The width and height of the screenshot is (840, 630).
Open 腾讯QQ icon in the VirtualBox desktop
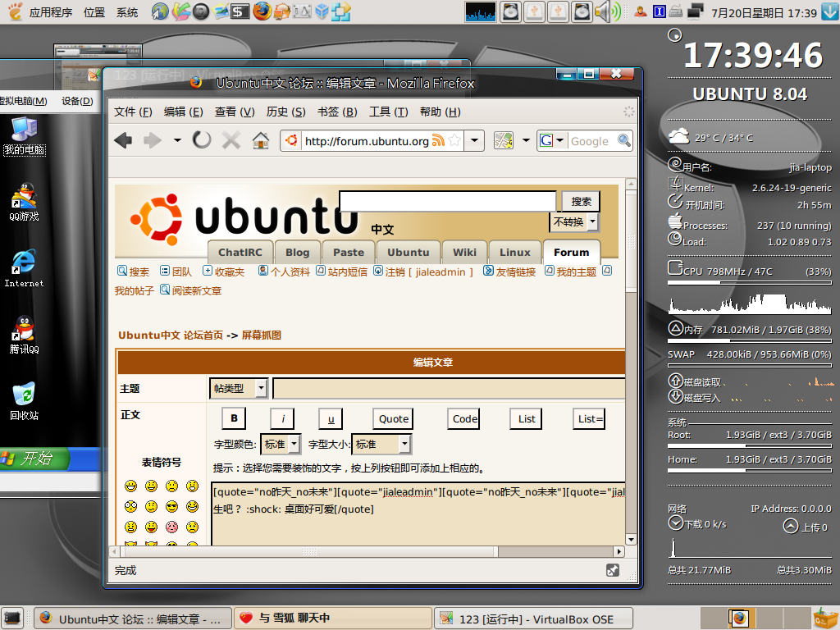(24, 335)
